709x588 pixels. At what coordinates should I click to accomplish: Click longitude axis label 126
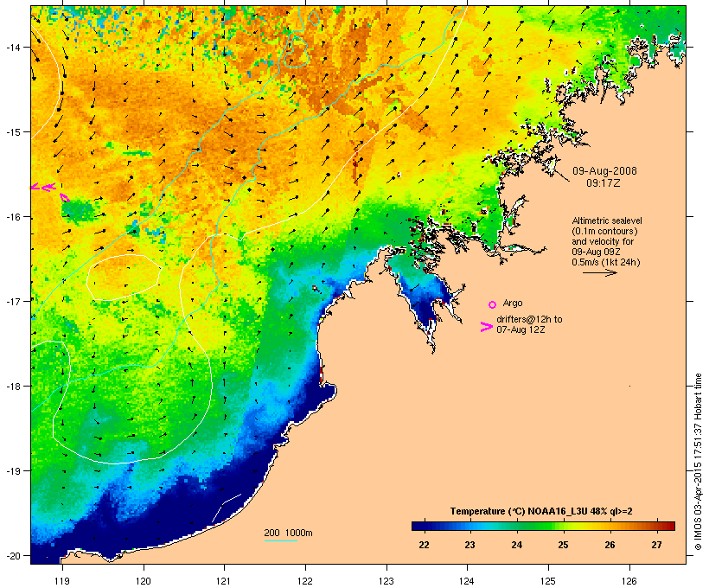coord(629,581)
